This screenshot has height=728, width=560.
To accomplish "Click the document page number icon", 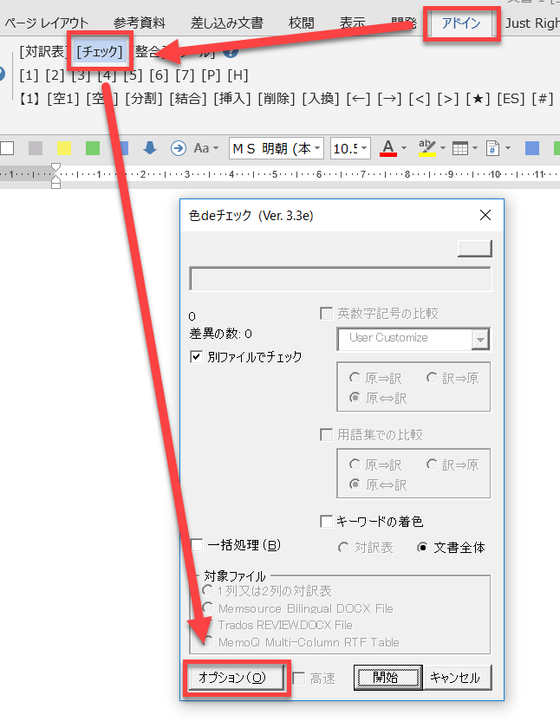I will point(493,148).
